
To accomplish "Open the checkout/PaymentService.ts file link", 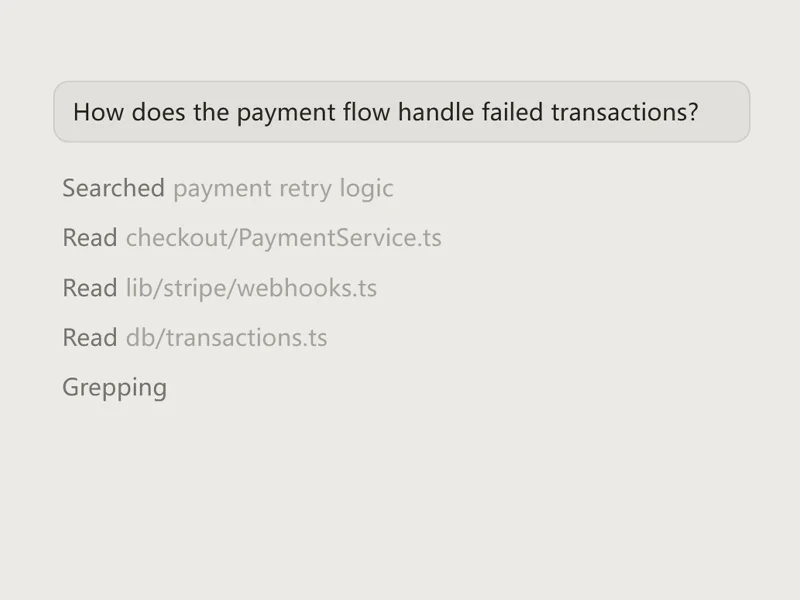I will click(284, 238).
